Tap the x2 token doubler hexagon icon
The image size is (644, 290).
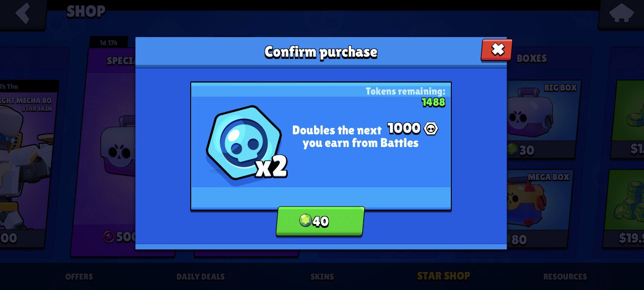(x=245, y=142)
